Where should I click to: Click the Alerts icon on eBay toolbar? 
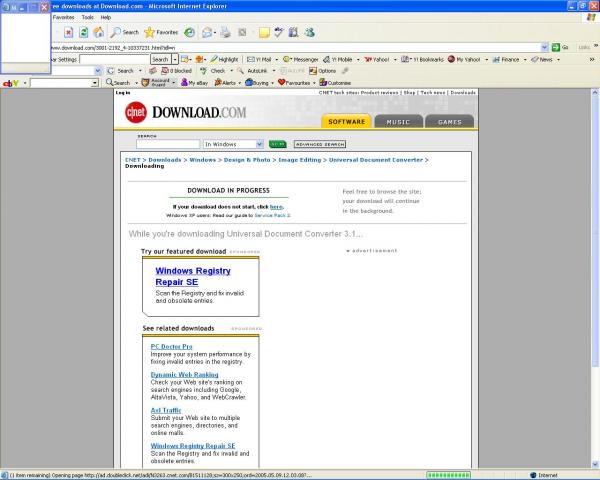tap(227, 83)
